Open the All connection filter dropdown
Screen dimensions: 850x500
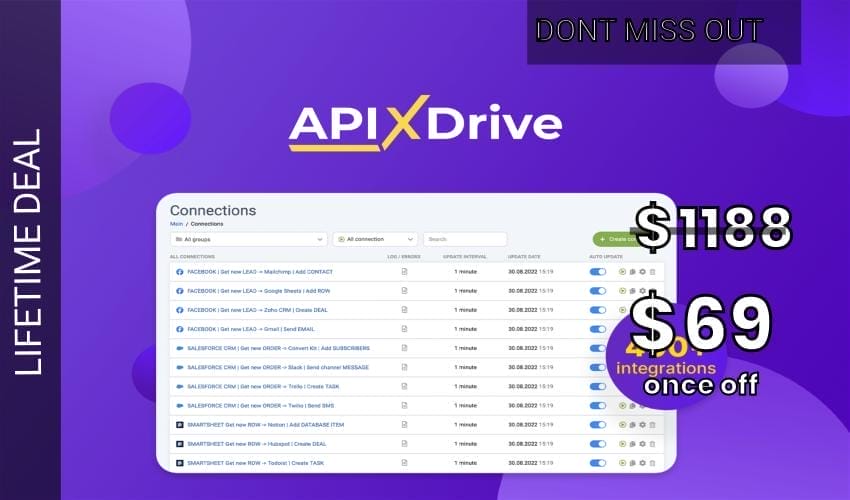(x=375, y=240)
